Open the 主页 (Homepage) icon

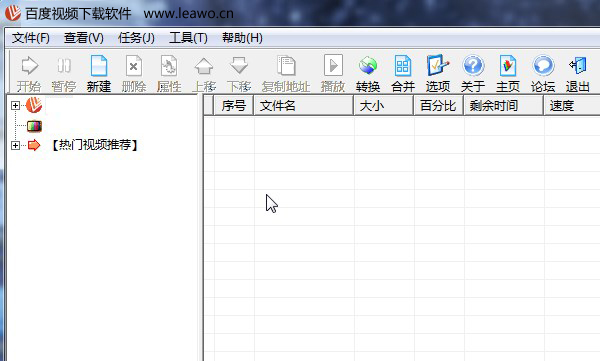508,66
